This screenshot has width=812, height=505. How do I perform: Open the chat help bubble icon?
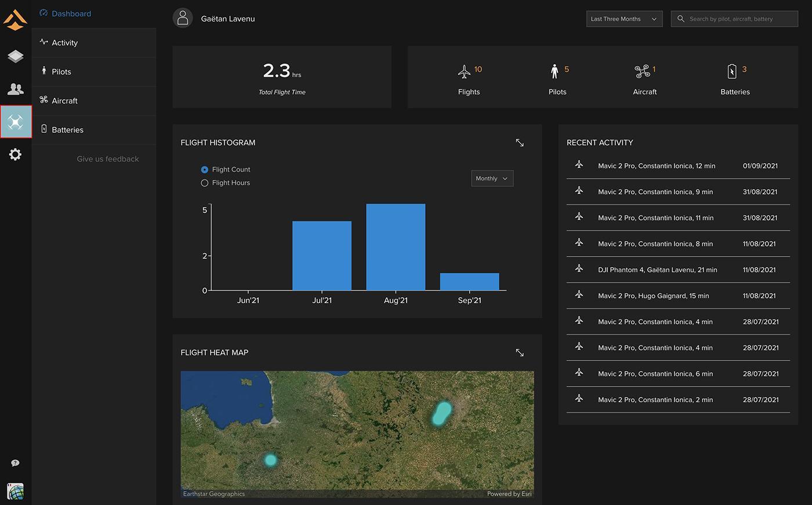point(16,463)
